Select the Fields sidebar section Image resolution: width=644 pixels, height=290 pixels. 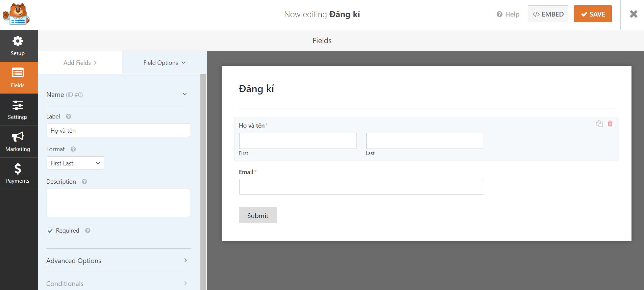(18, 78)
